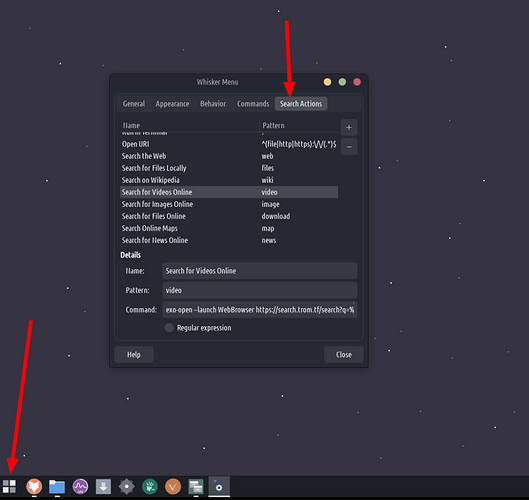Switch to the Commands tab
Screen dimensions: 529x500
click(x=253, y=104)
